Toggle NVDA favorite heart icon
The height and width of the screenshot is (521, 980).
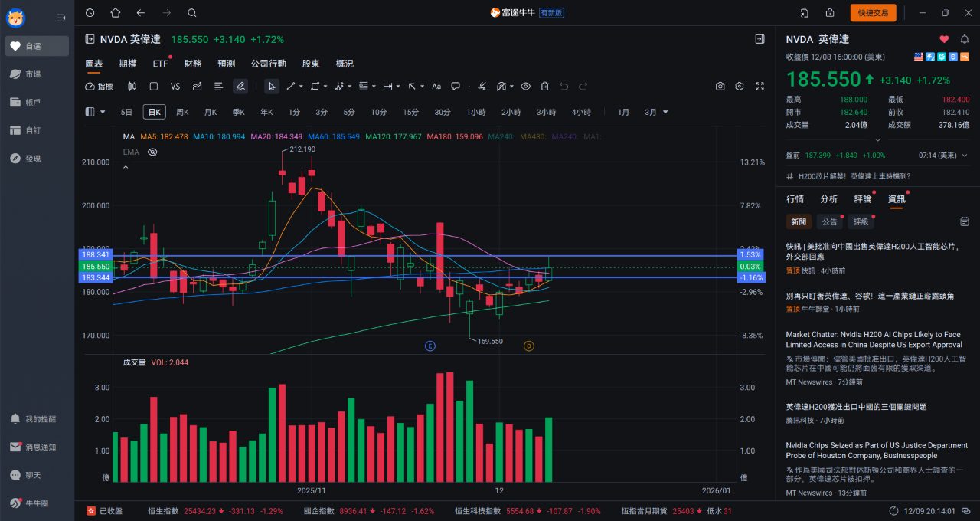point(944,39)
